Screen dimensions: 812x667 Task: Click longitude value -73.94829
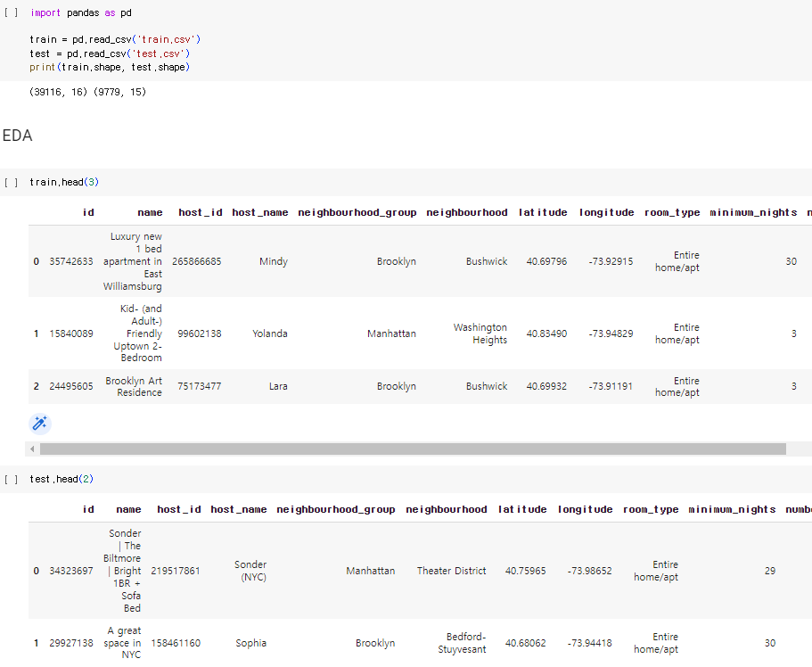611,333
